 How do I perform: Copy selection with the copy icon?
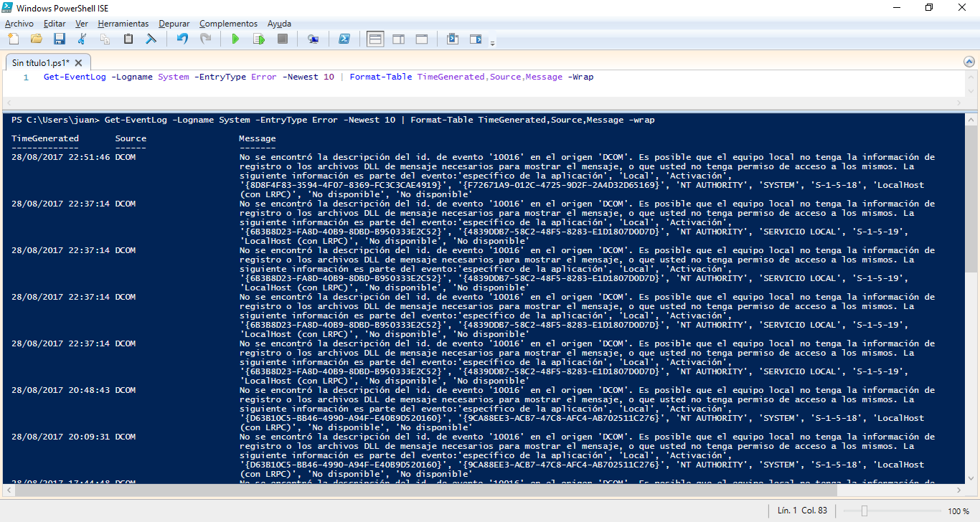click(x=105, y=39)
